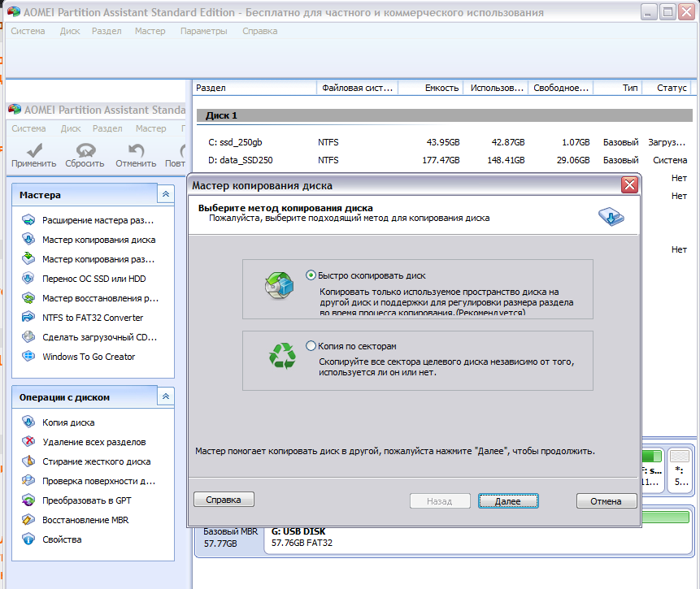This screenshot has width=700, height=589.
Task: Sort by the Раздел column header
Action: tap(254, 88)
